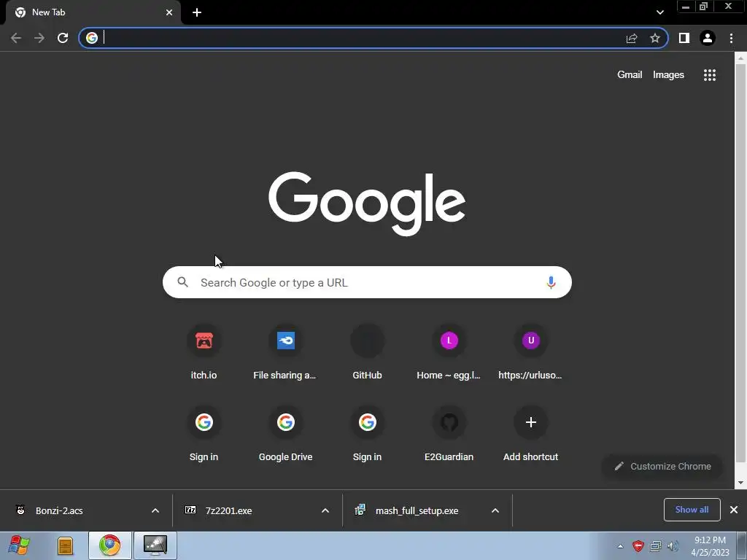
Task: Open the Home ~ egg shortcut
Action: [x=449, y=353]
